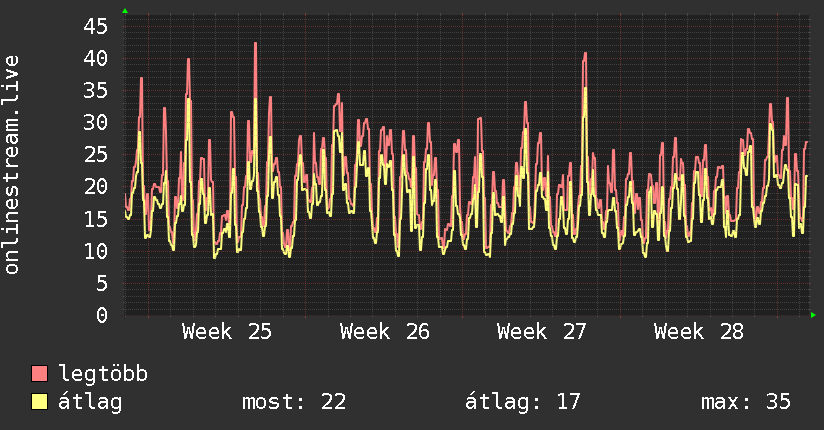Viewport: 824px width, 430px height.
Task: Click the 30 y-axis tick label
Action: coord(96,122)
